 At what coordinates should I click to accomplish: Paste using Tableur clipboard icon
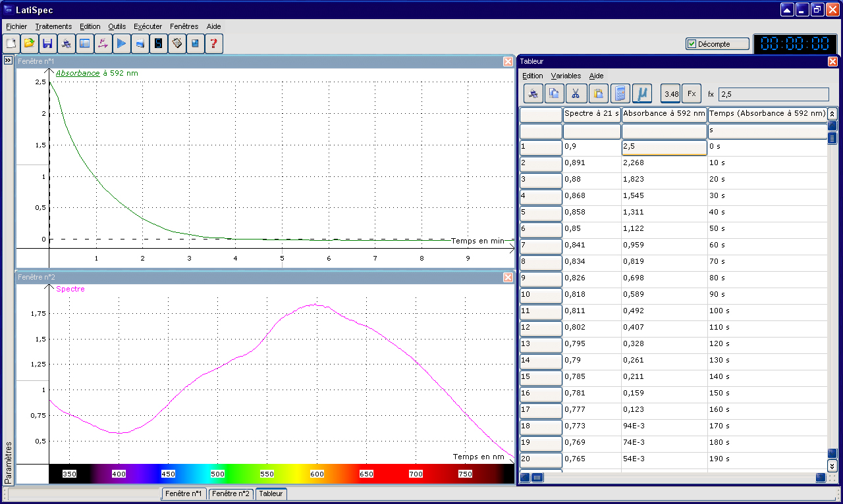(599, 94)
